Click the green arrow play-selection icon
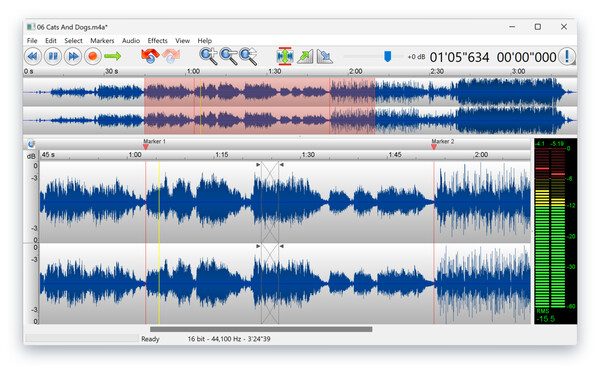Screen dimensions: 600x375 (x=112, y=57)
